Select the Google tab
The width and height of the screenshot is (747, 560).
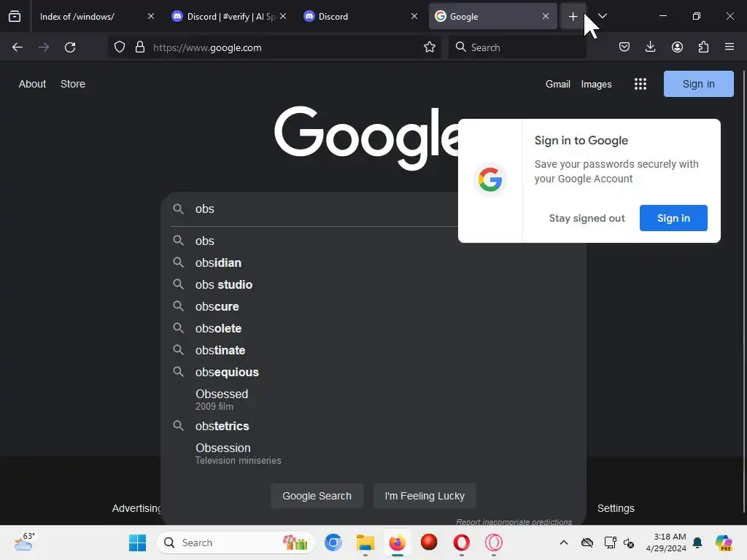tap(492, 17)
